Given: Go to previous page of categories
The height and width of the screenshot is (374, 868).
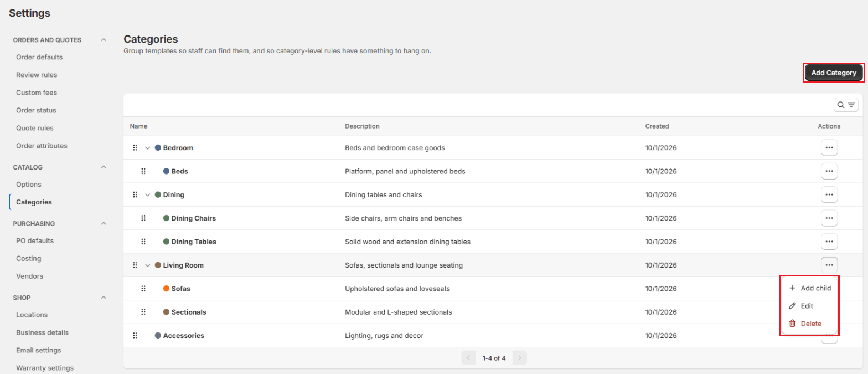Looking at the screenshot, I should [468, 358].
